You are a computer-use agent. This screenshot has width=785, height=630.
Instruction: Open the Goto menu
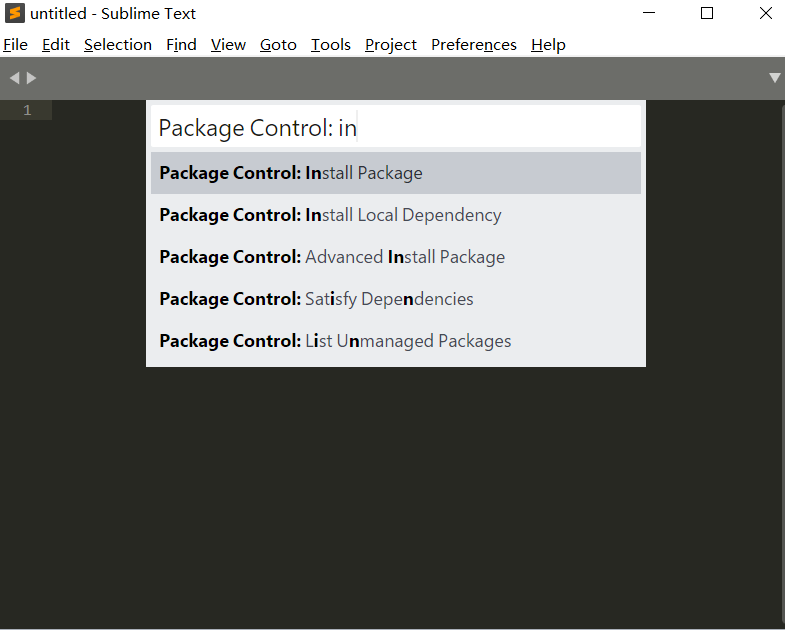278,45
